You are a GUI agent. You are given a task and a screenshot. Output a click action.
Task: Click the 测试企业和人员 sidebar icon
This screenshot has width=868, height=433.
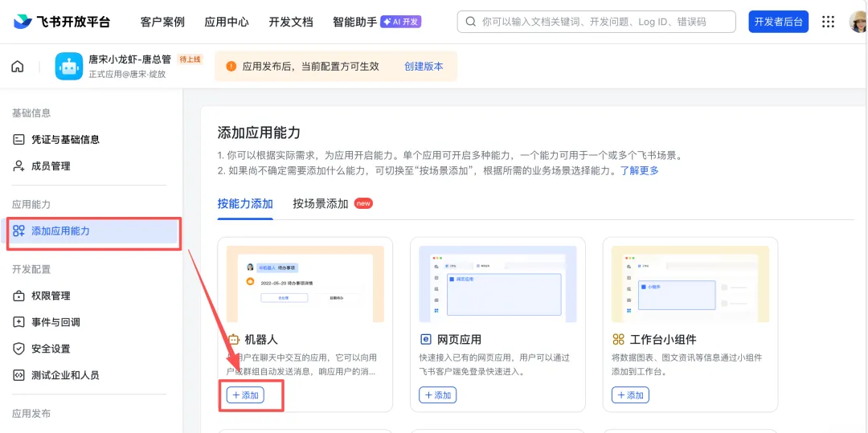pyautogui.click(x=18, y=375)
